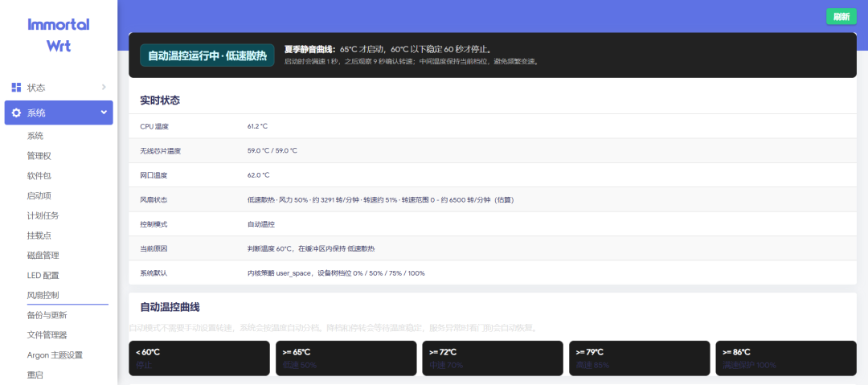Go to 管理权 page

[x=39, y=156]
